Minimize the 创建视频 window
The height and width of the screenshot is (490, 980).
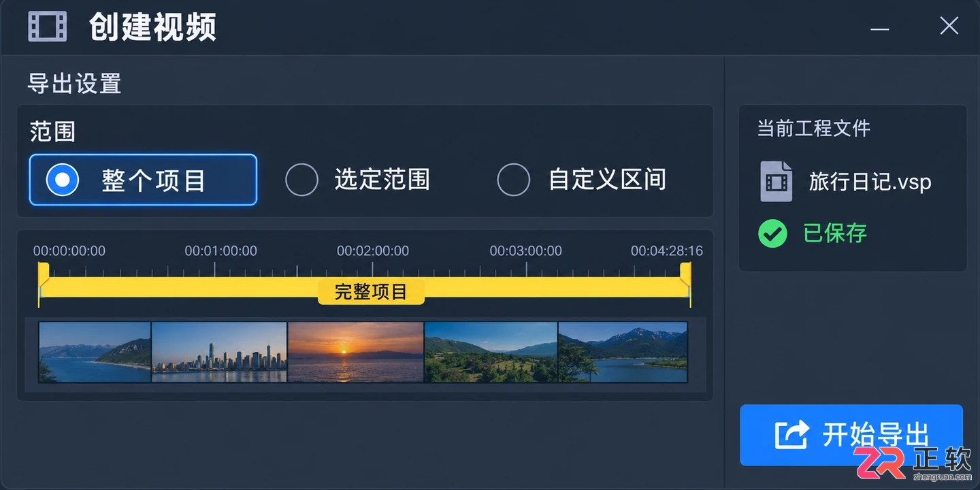click(880, 29)
